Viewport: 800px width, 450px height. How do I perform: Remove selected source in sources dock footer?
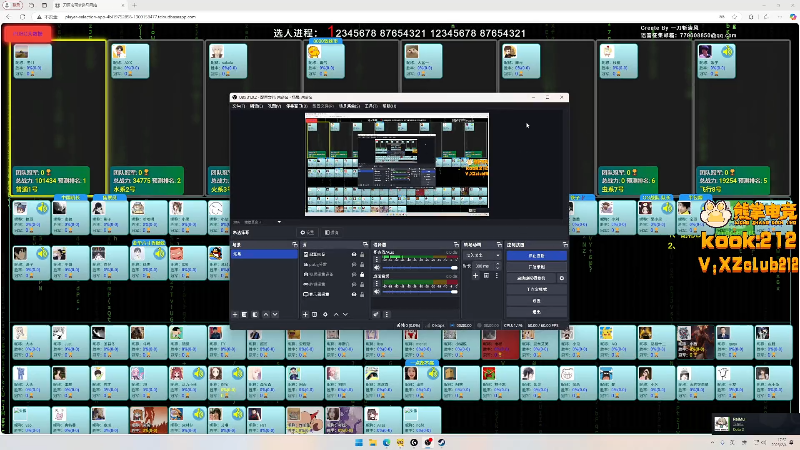[x=314, y=314]
